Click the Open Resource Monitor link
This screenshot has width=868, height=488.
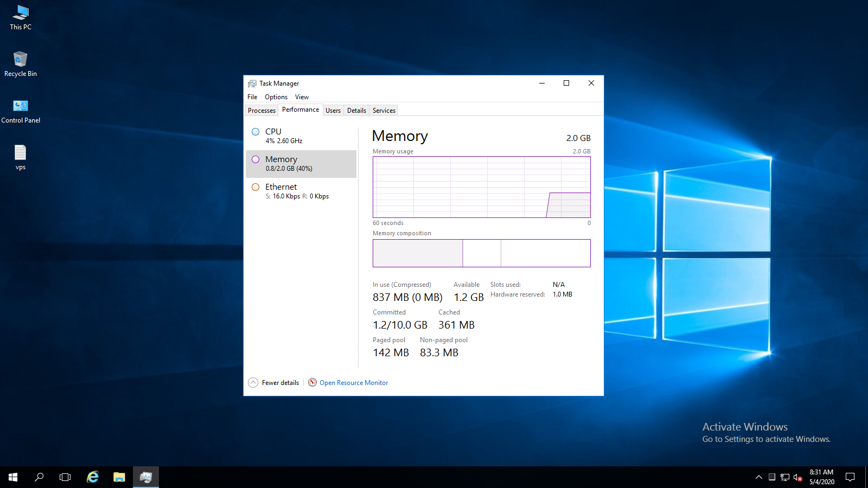pos(353,383)
